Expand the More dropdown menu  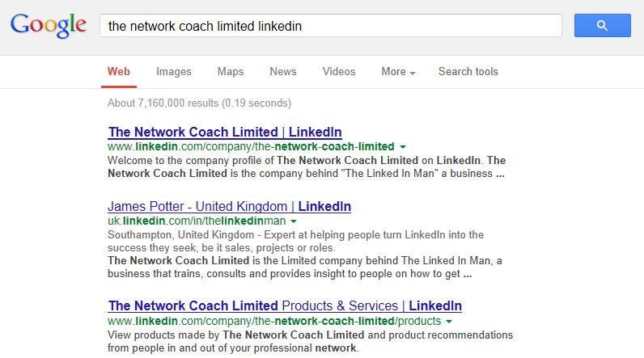tap(398, 72)
